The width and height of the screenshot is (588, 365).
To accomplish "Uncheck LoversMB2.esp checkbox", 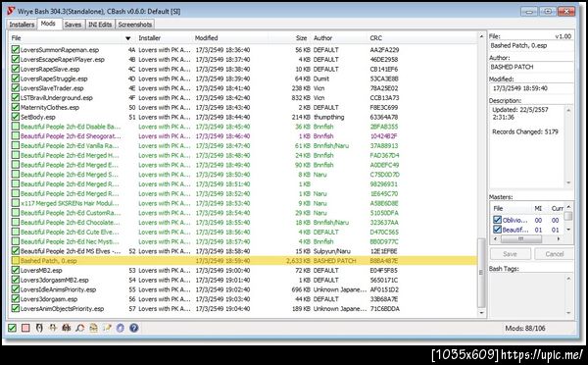I will (x=16, y=270).
